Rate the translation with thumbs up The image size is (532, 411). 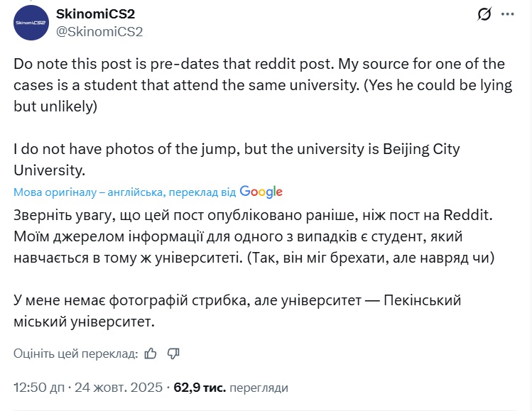point(151,353)
